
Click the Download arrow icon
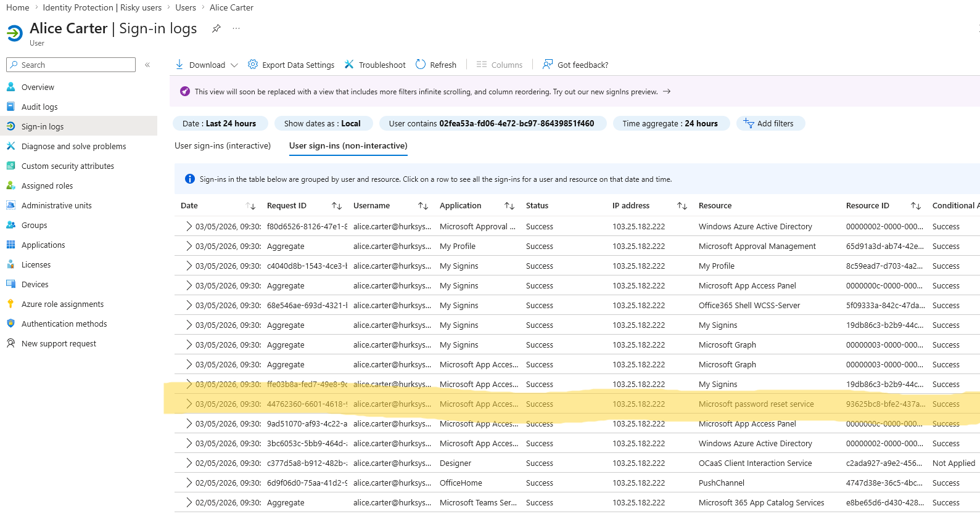tap(179, 65)
